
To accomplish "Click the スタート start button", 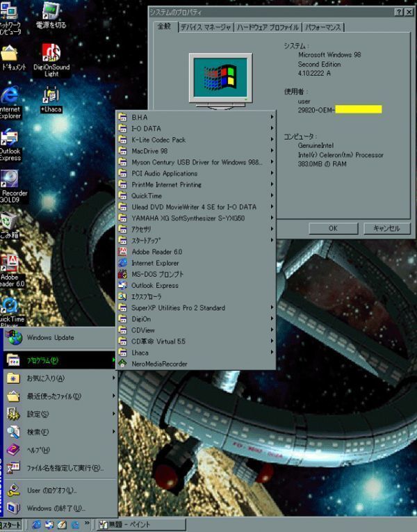I will point(11,524).
